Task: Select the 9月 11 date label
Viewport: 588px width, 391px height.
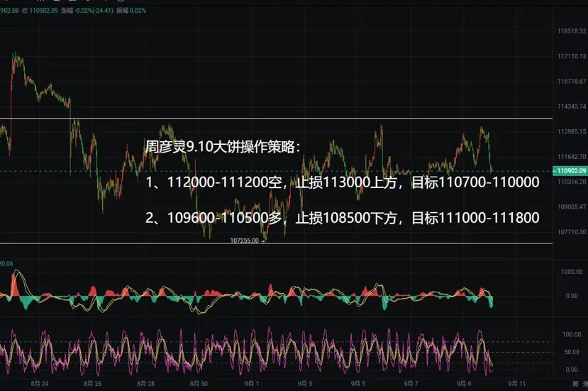Action: (517, 383)
